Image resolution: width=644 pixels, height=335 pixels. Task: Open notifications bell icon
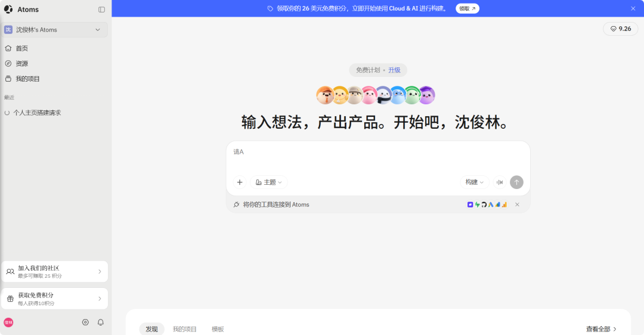click(101, 322)
